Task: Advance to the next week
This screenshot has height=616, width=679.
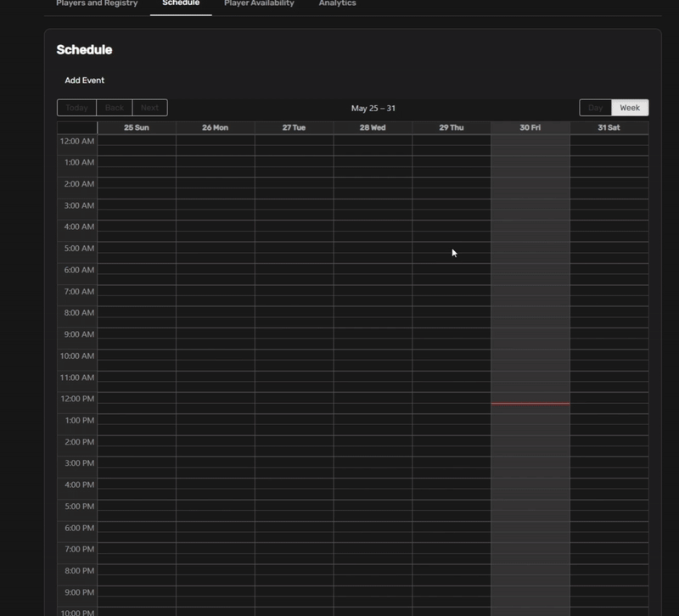Action: click(x=149, y=108)
